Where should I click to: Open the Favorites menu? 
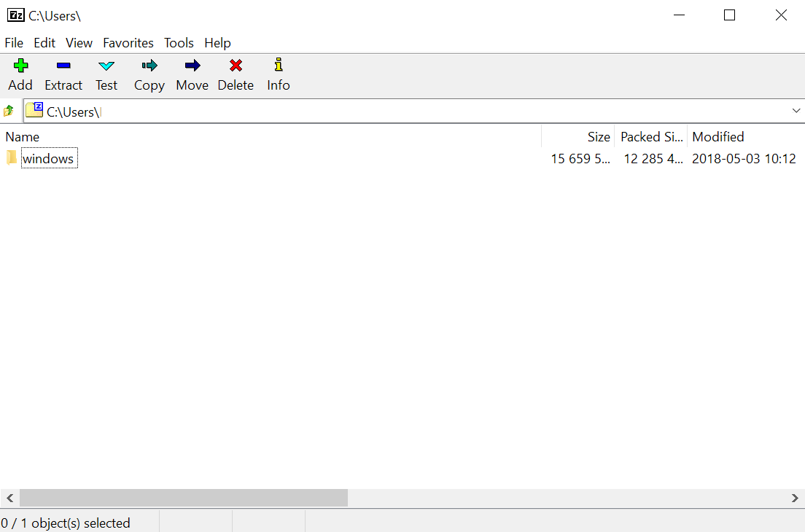(128, 42)
